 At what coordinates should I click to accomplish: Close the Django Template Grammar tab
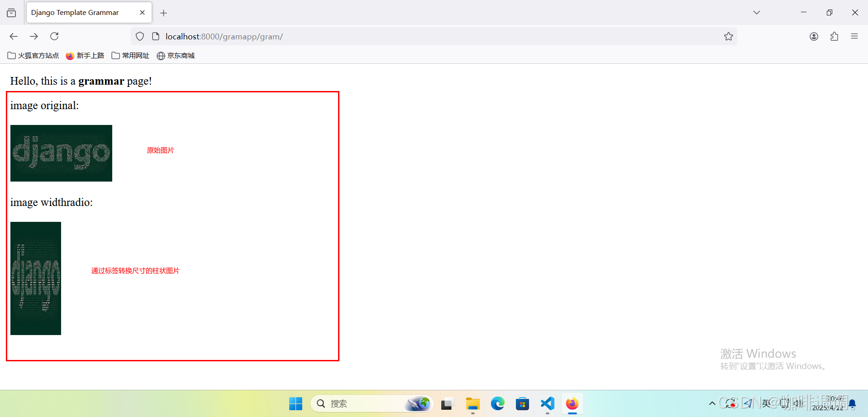[x=142, y=13]
